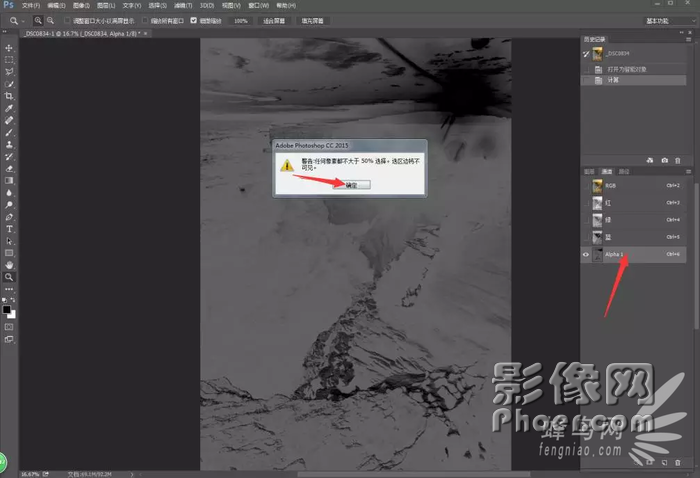Click the foreground color swatch

coord(6,309)
